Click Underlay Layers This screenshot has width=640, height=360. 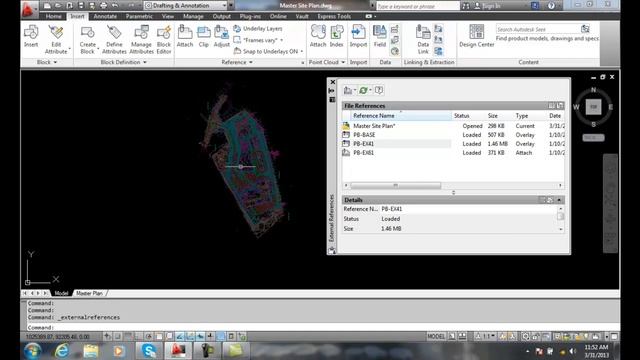[258, 29]
